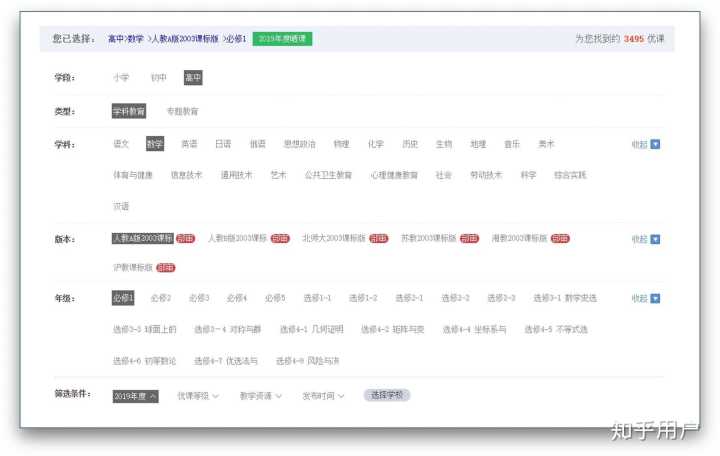Click the green 2019年度精课 tag
Viewport: 720px width, 456px height.
click(282, 39)
